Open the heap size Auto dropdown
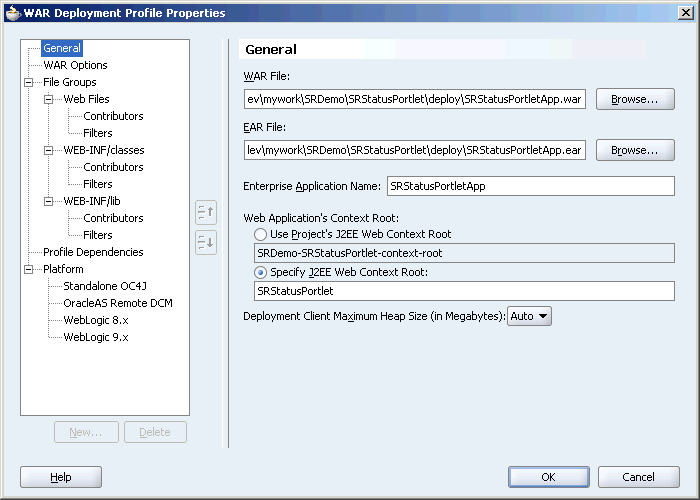This screenshot has width=700, height=500. 529,316
